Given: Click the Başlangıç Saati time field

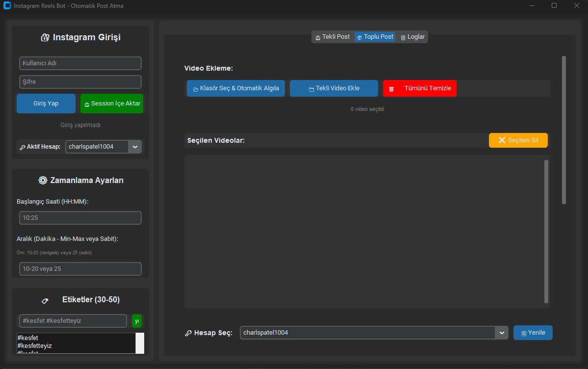Looking at the screenshot, I should pyautogui.click(x=80, y=218).
